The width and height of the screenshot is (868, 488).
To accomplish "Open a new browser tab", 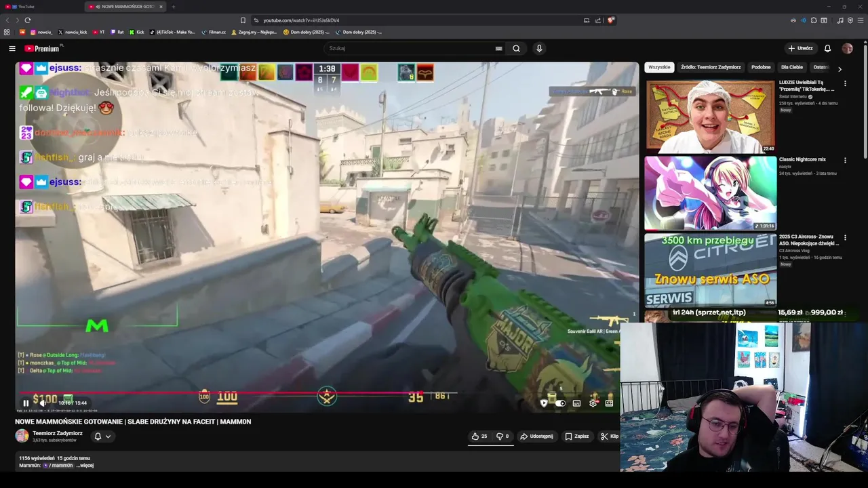I will (x=174, y=7).
